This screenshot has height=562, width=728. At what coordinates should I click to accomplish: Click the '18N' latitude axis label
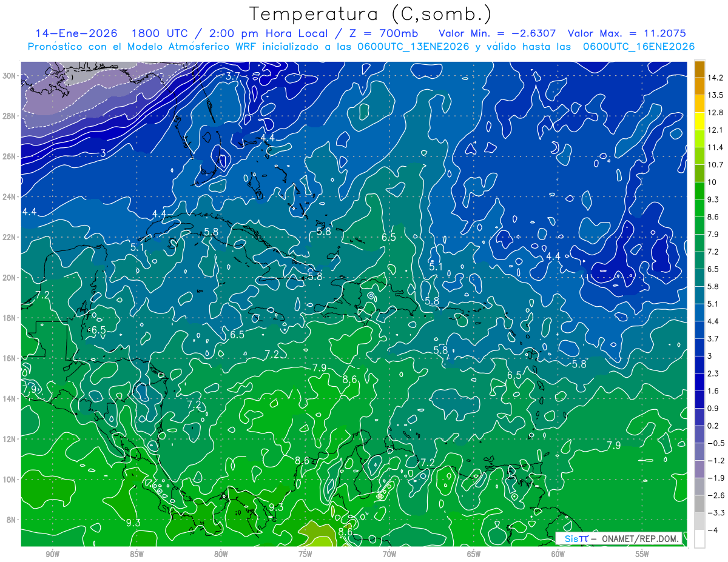tap(8, 318)
